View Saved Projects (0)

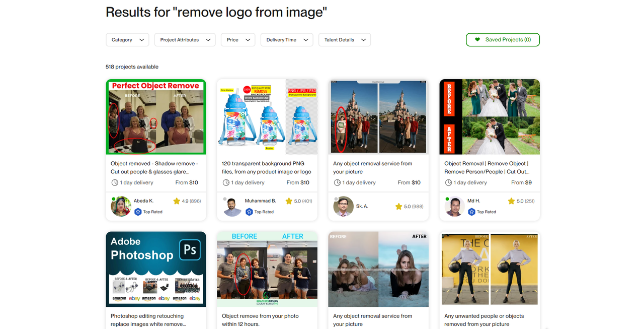503,40
